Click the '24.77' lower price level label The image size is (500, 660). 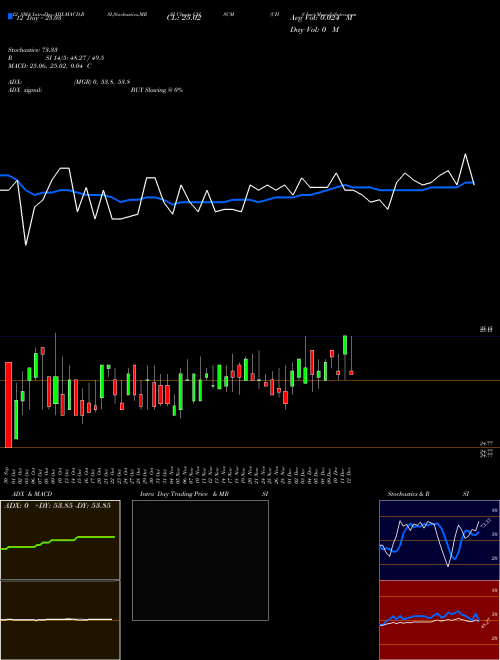(487, 443)
